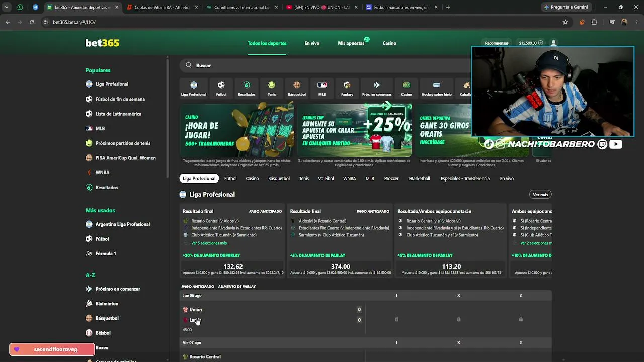Click the locked odds for outcome 2

click(521, 319)
